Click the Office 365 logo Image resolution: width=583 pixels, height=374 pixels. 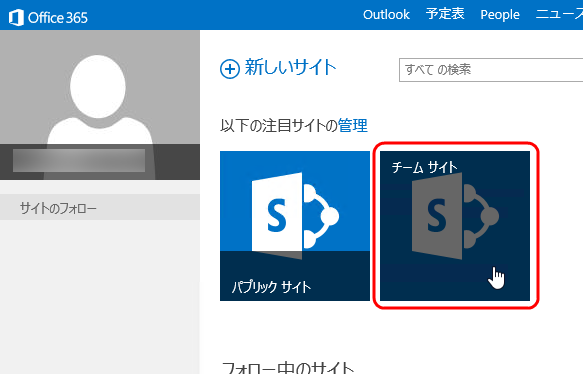click(48, 17)
